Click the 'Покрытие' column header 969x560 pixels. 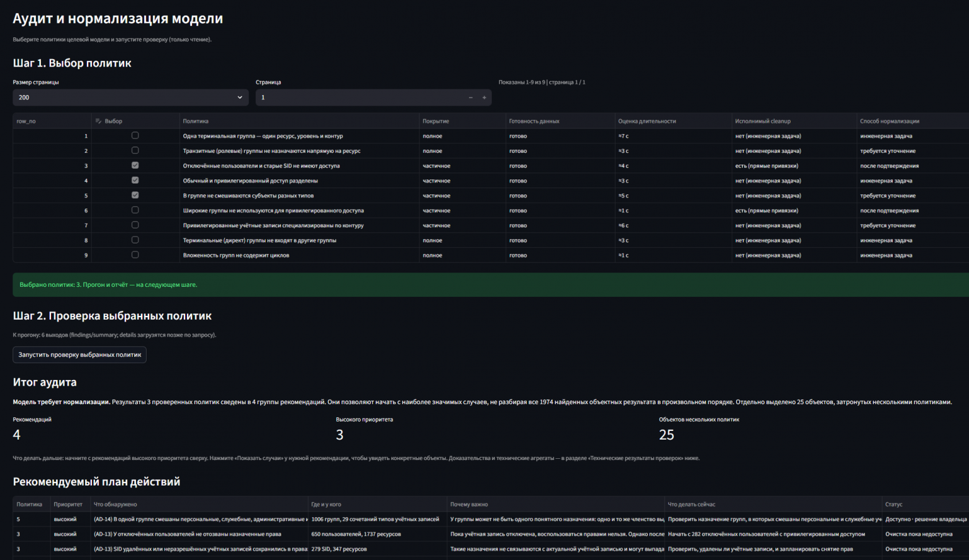coord(462,121)
